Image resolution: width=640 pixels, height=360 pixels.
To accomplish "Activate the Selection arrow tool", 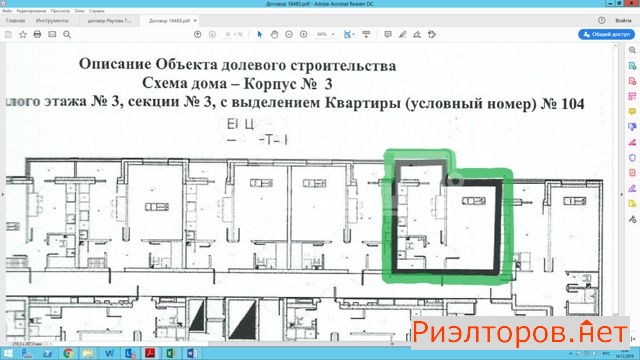I will 260,35.
